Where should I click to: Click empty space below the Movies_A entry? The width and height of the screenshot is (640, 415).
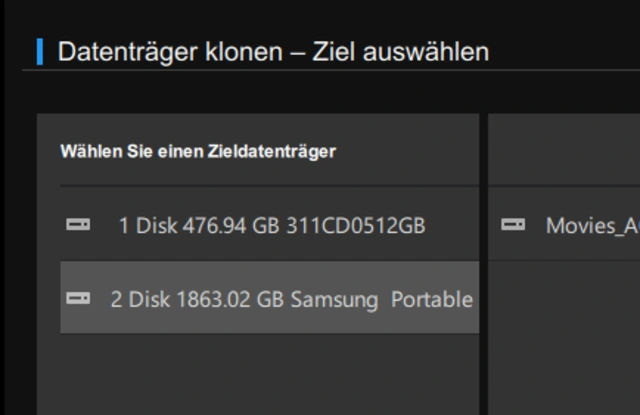click(565, 340)
